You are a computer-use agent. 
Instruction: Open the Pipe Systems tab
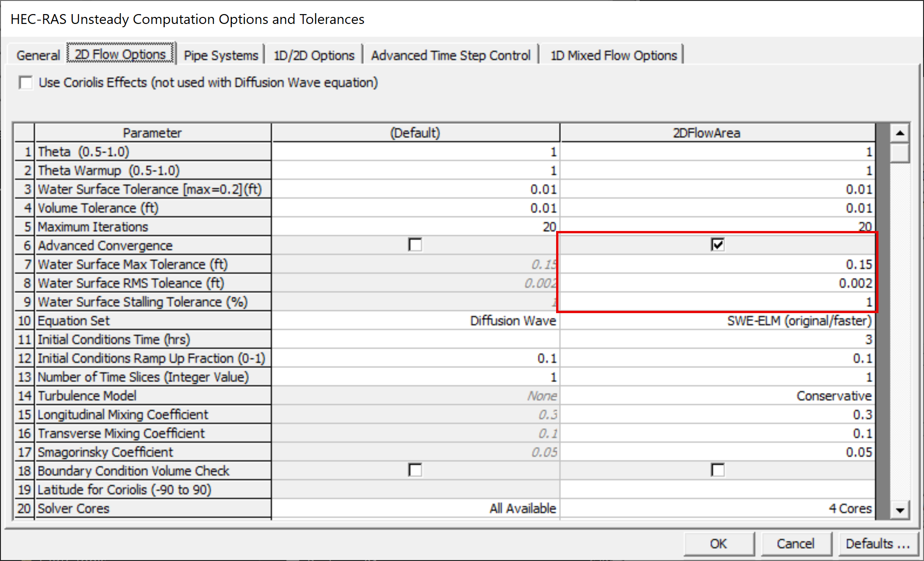tap(221, 55)
